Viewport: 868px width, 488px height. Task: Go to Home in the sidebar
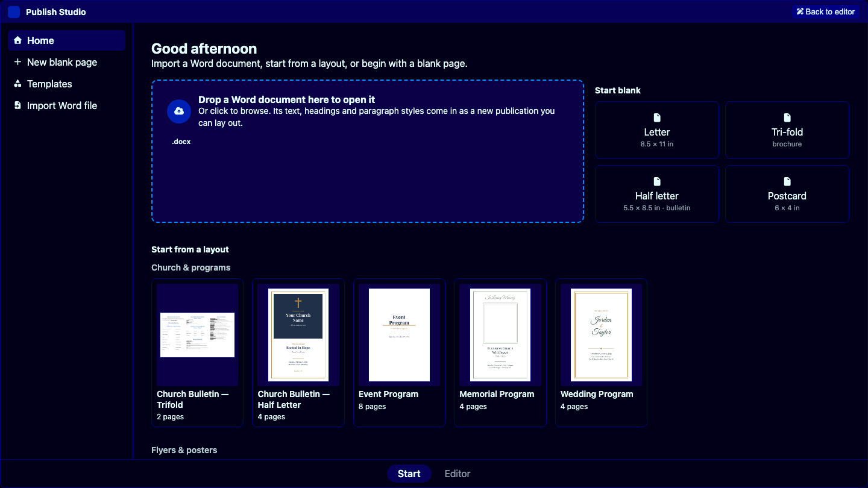[x=67, y=40]
